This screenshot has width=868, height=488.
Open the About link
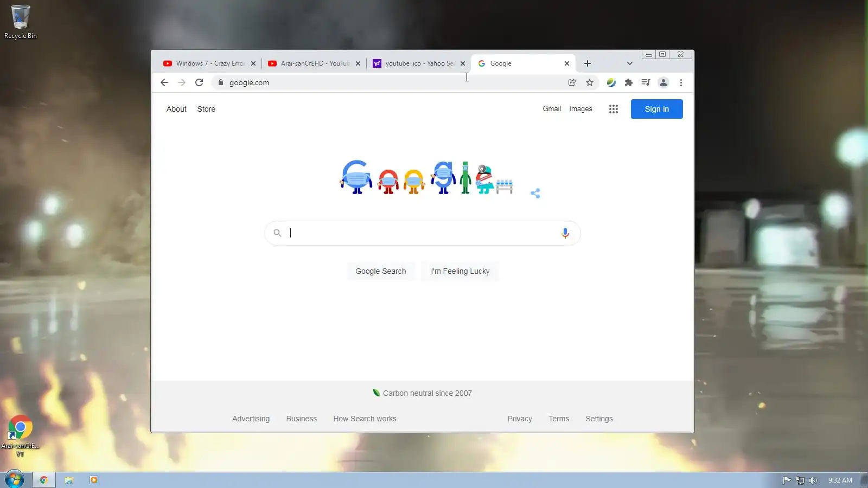[x=176, y=109]
